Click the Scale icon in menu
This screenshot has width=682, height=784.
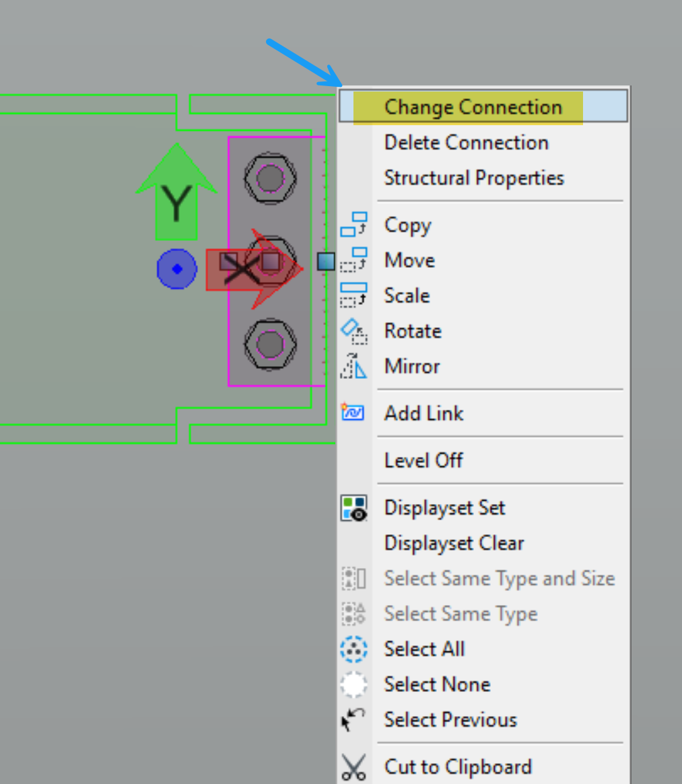click(x=353, y=295)
